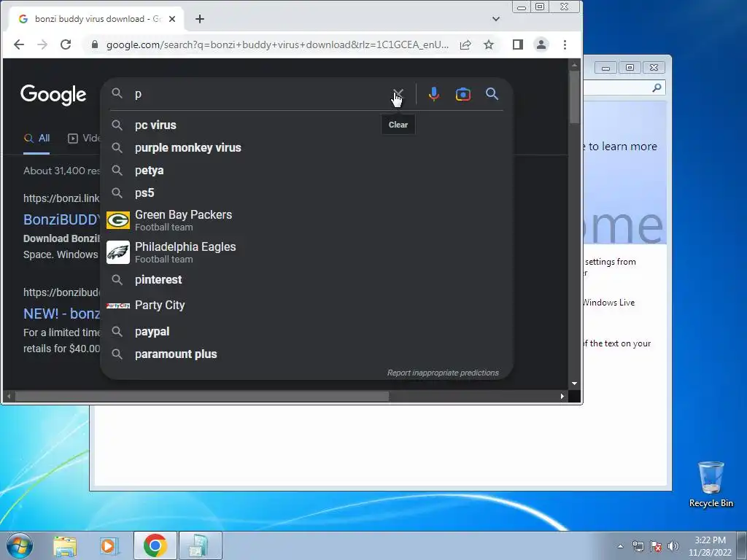
Task: Click the horizontal scrollbar thumb in Chrome
Action: click(202, 396)
